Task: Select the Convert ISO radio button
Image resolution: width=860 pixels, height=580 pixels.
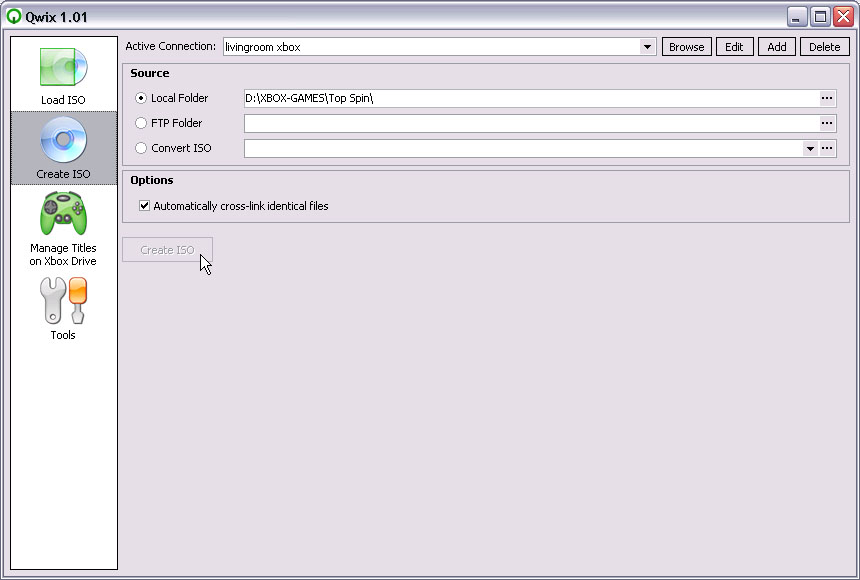Action: click(141, 148)
